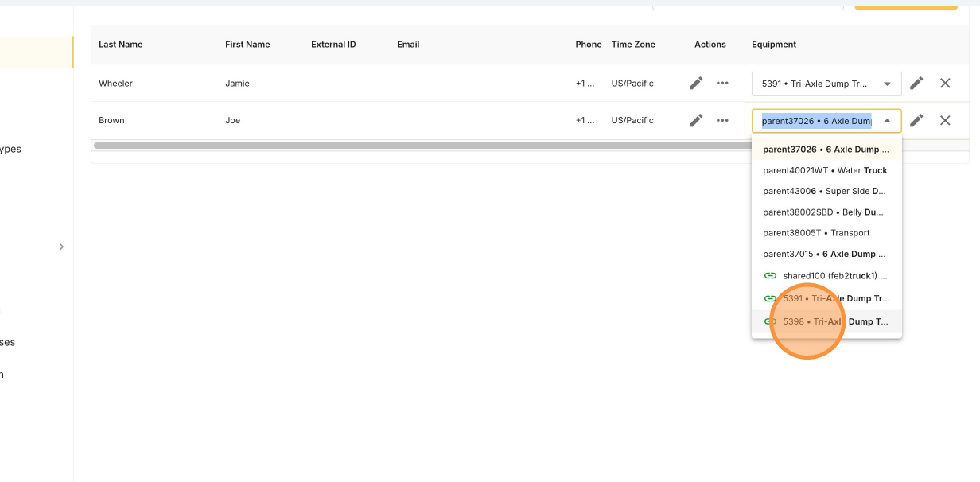980x482 pixels.
Task: Click External ID column header
Action: 333,45
